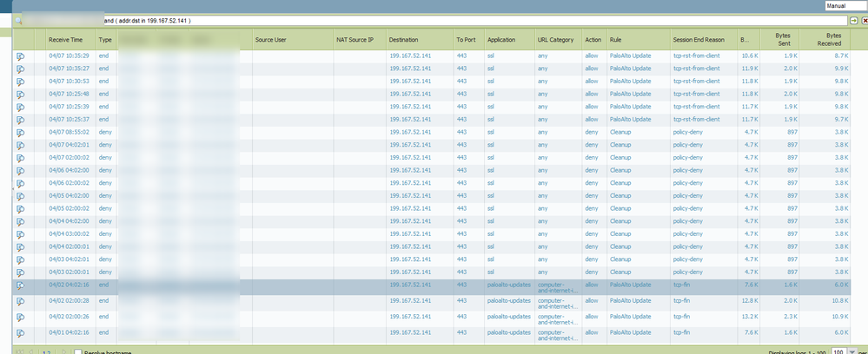Open log details for 04/07 10:35:29 entry
The image size is (868, 354).
(x=20, y=56)
